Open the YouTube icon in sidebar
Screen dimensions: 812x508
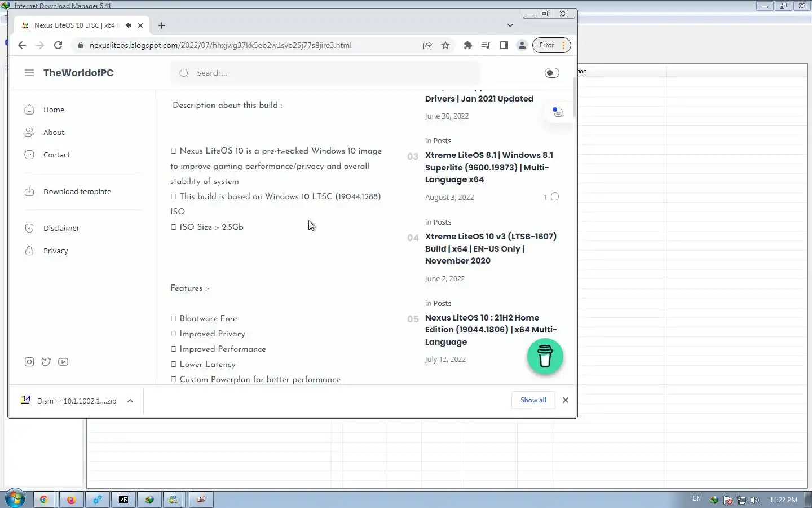63,362
